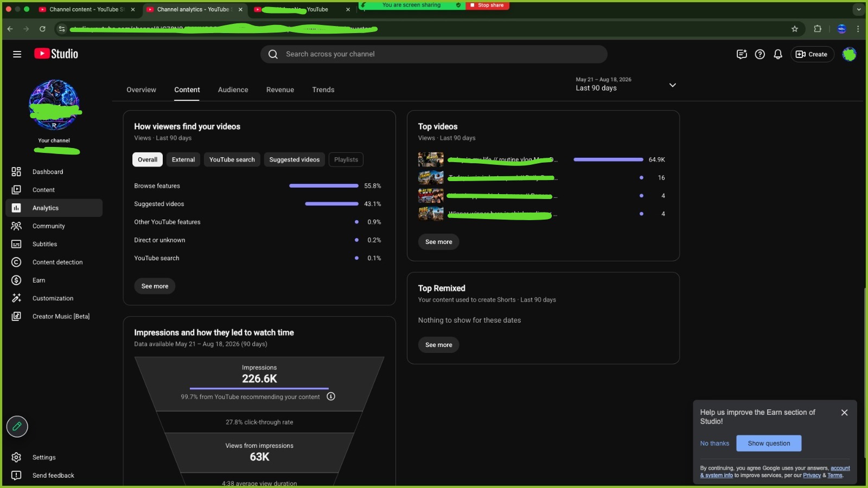
Task: Open Content in the left sidebar
Action: coord(54,190)
